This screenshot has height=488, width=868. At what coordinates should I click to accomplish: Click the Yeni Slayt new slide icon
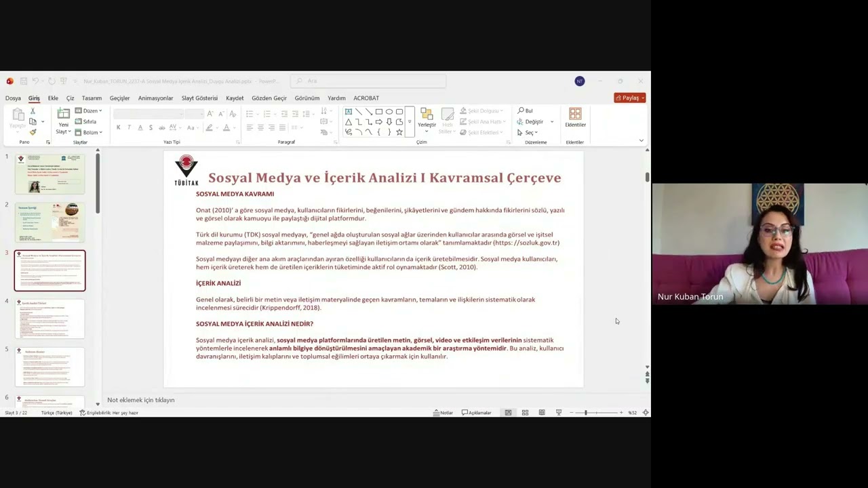[63, 114]
